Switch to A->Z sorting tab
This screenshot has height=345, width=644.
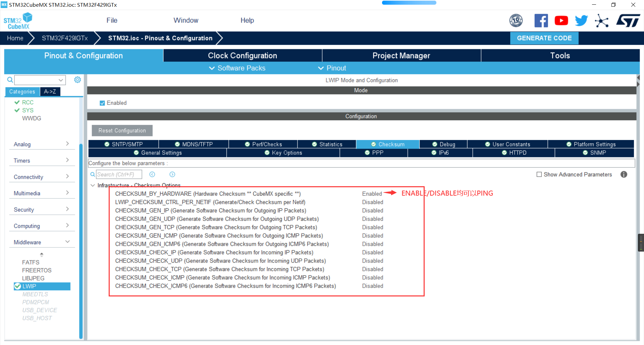coord(50,91)
